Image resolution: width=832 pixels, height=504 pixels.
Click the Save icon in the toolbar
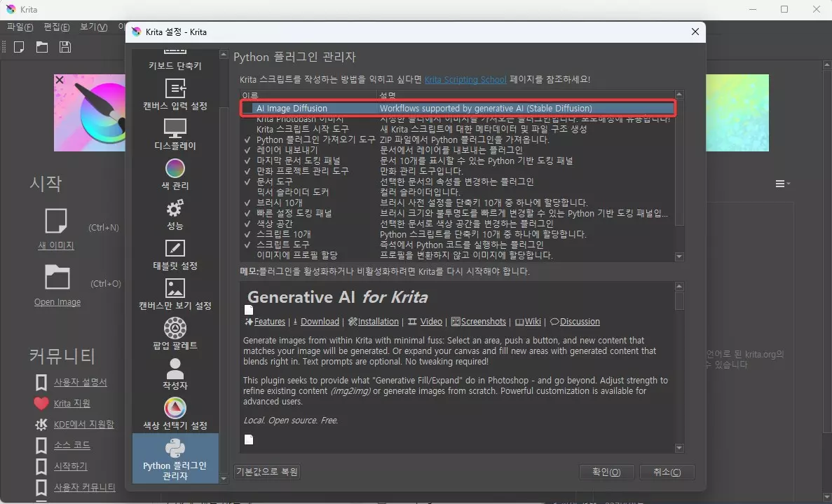pos(65,46)
